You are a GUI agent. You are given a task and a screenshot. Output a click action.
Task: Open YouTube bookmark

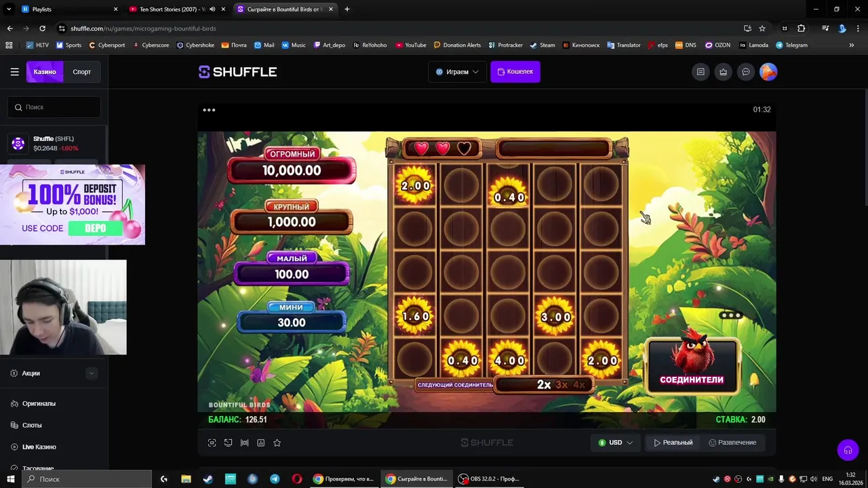point(411,45)
